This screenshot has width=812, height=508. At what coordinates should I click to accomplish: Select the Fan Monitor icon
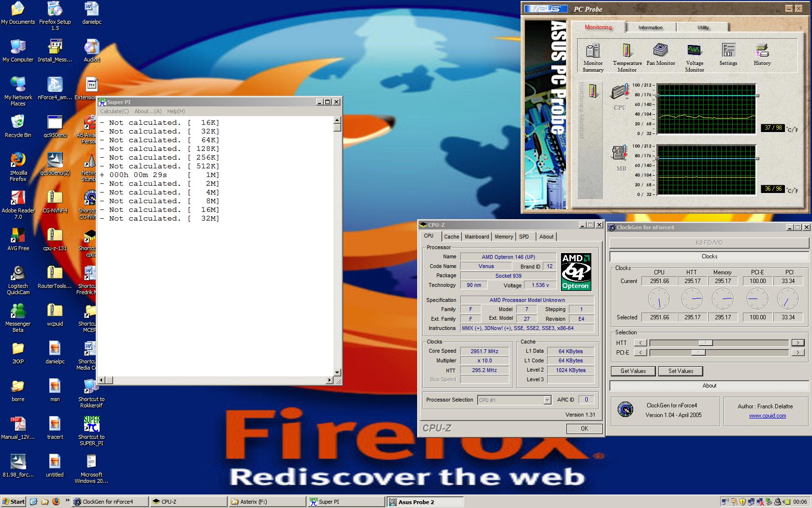(x=660, y=51)
